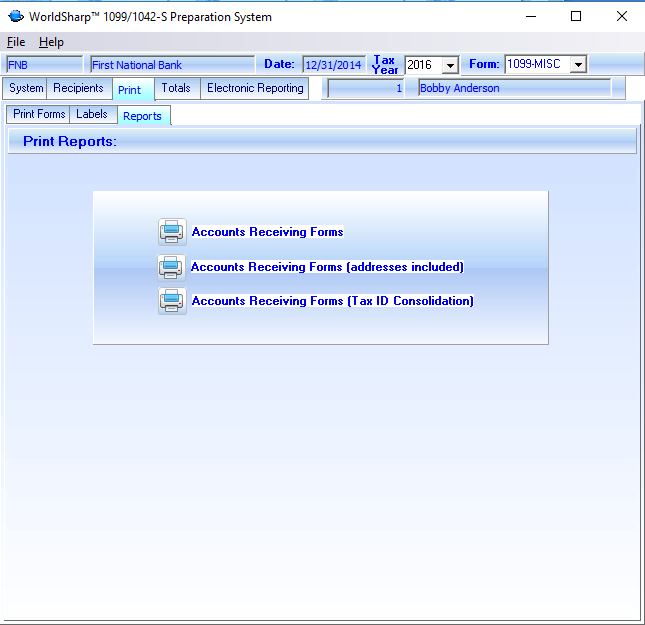Click the First National Bank name field
Image resolution: width=645 pixels, height=625 pixels.
click(170, 65)
